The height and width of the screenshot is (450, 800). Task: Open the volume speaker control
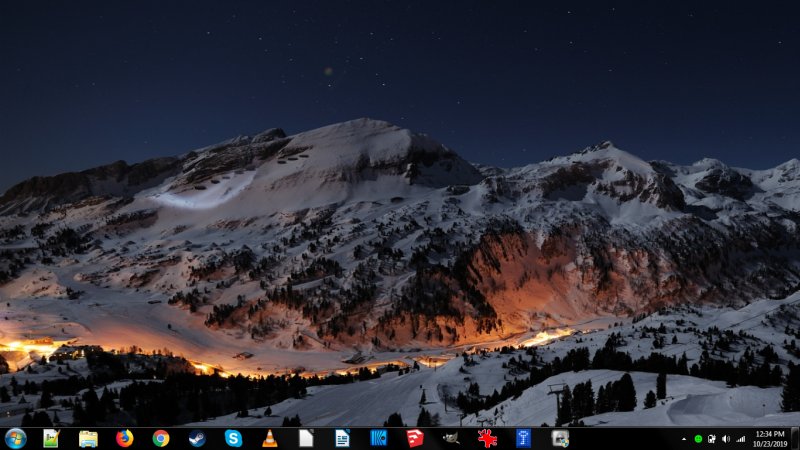pyautogui.click(x=726, y=439)
